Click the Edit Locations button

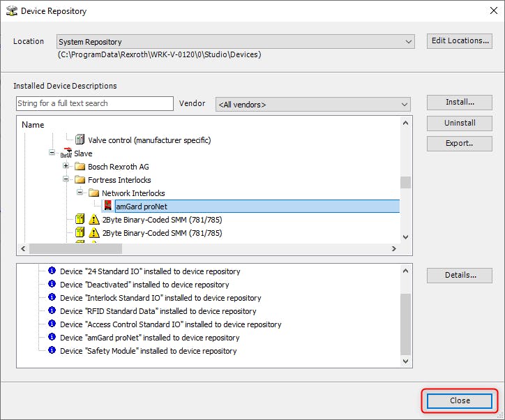[x=460, y=41]
